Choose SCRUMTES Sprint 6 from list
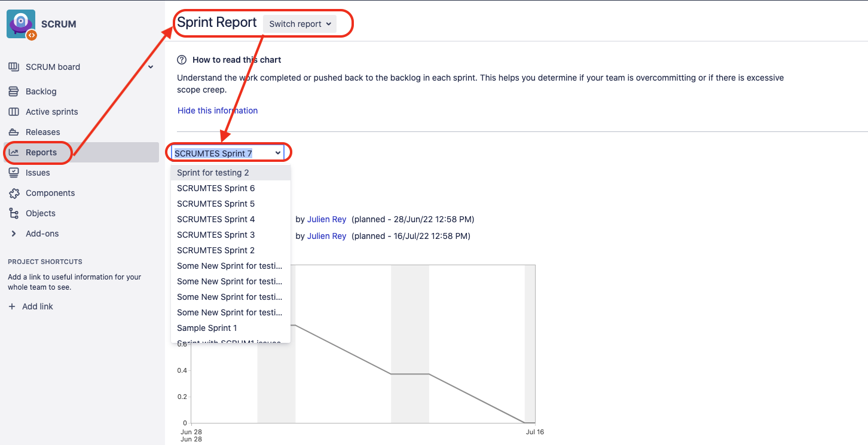The height and width of the screenshot is (445, 868). click(x=231, y=188)
